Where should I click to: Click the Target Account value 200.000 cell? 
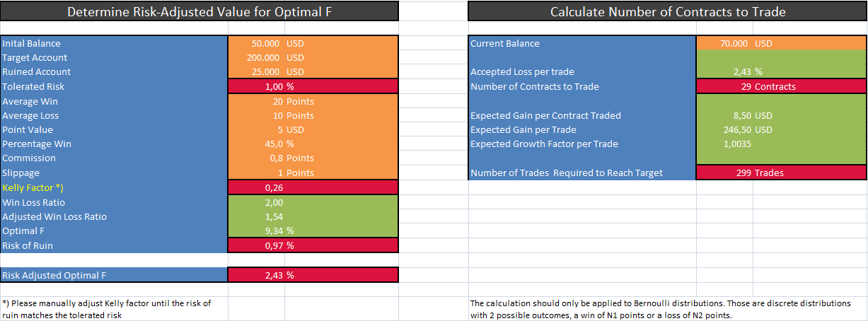(313, 57)
